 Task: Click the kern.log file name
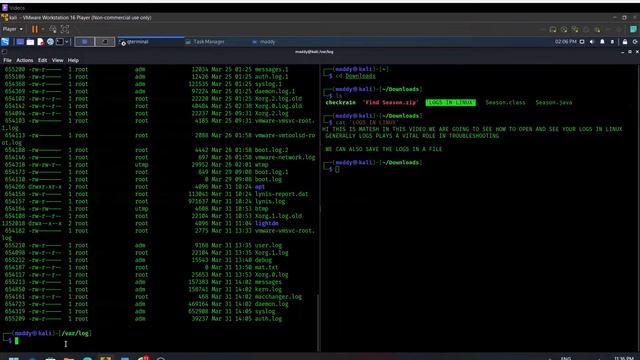tap(268, 289)
